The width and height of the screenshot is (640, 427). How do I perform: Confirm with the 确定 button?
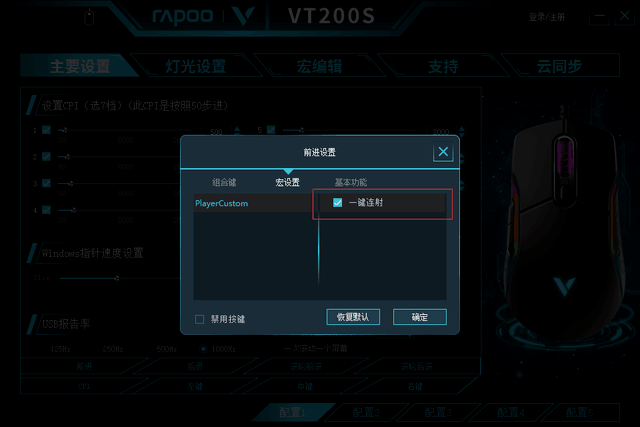click(420, 317)
